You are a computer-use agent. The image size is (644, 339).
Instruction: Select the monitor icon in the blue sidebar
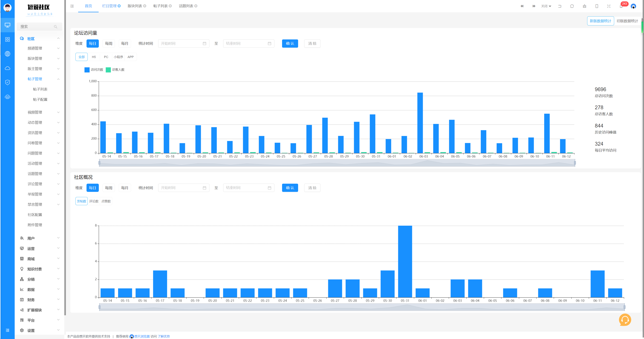8,25
